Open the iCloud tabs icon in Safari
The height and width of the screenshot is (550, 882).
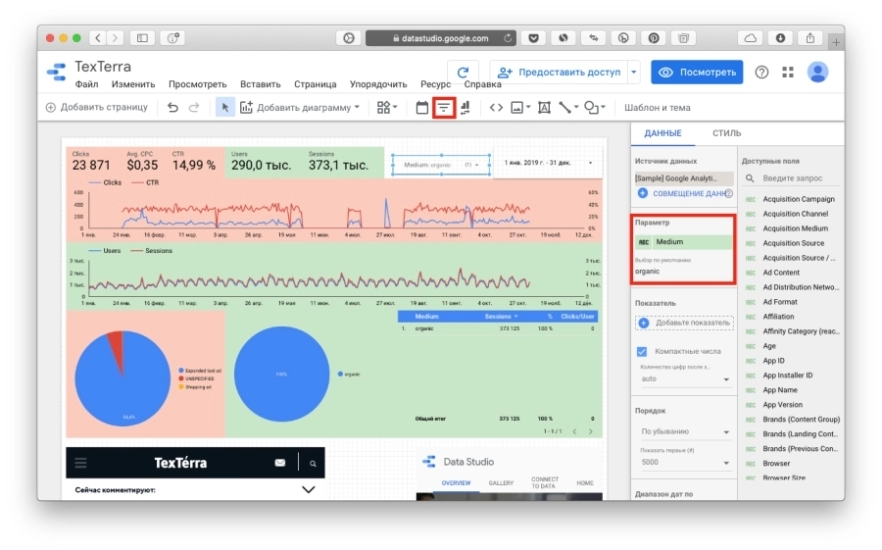pos(750,38)
